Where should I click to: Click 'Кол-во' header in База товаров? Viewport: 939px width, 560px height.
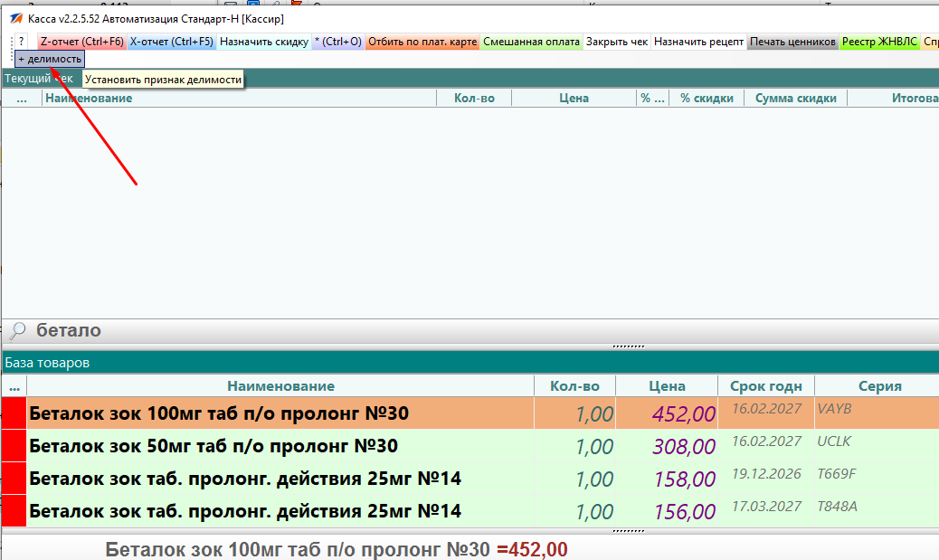coord(575,386)
